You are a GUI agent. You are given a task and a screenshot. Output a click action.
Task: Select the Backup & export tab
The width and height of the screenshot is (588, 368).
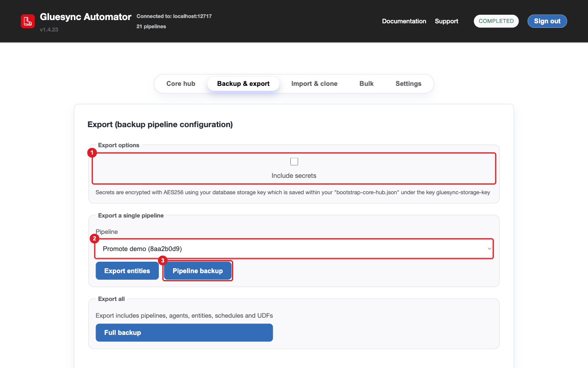click(243, 83)
